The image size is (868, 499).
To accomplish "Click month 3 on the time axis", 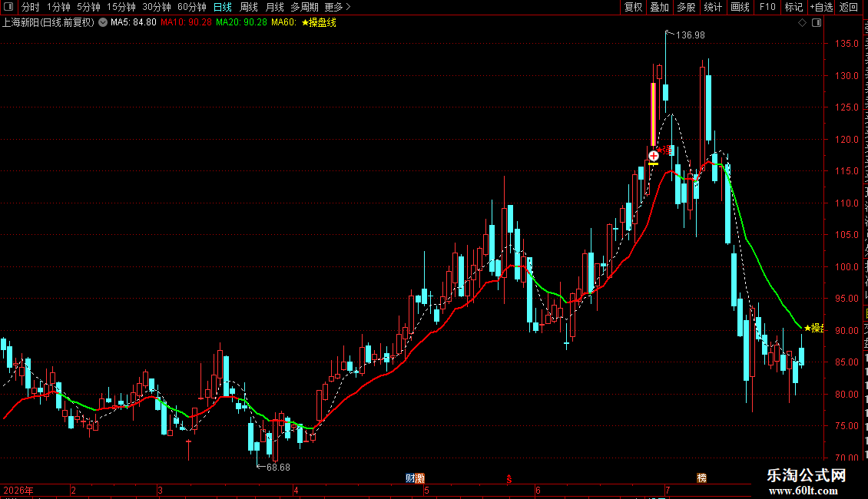I will pos(160,490).
